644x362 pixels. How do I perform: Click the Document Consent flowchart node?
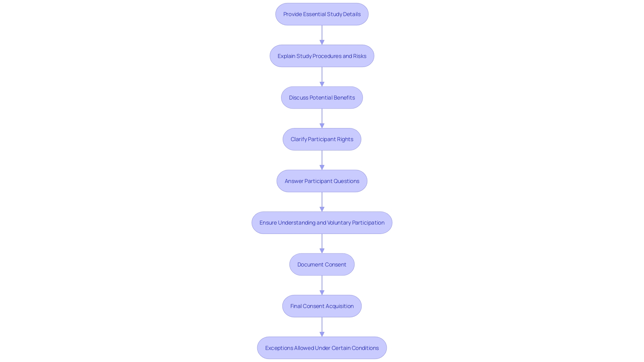(x=322, y=264)
